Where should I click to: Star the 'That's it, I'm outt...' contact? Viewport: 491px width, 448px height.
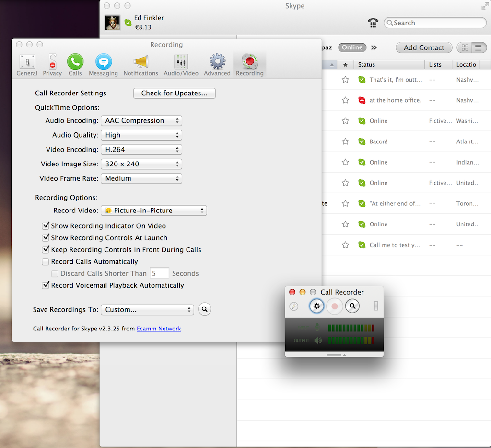[345, 80]
